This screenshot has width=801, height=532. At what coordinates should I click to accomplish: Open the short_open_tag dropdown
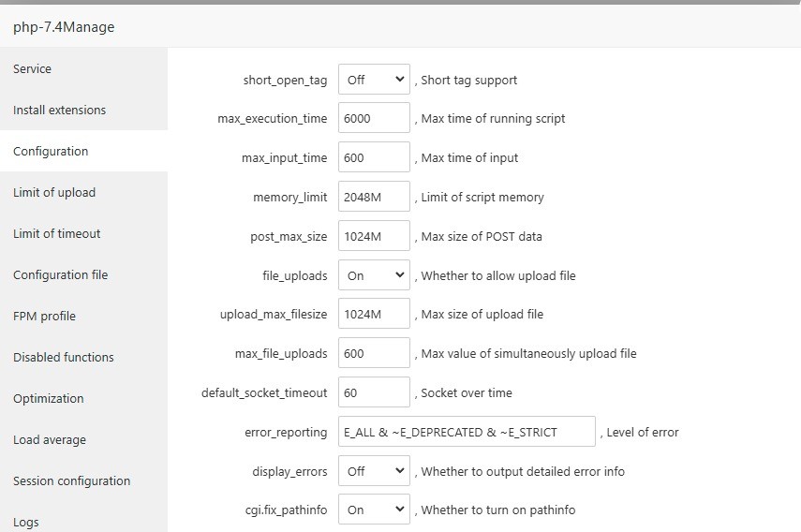click(x=374, y=80)
